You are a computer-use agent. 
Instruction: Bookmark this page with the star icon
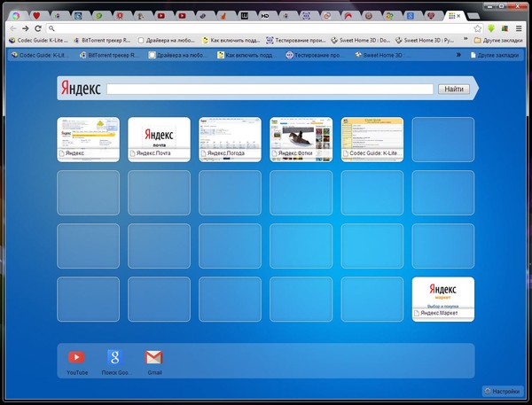(478, 28)
